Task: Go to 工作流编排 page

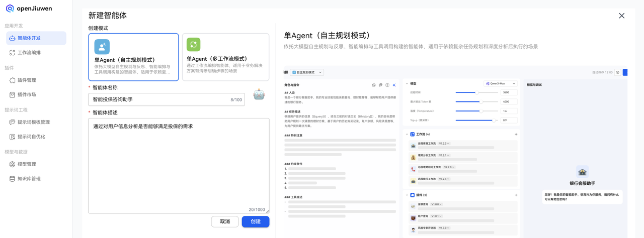Action: point(36,53)
